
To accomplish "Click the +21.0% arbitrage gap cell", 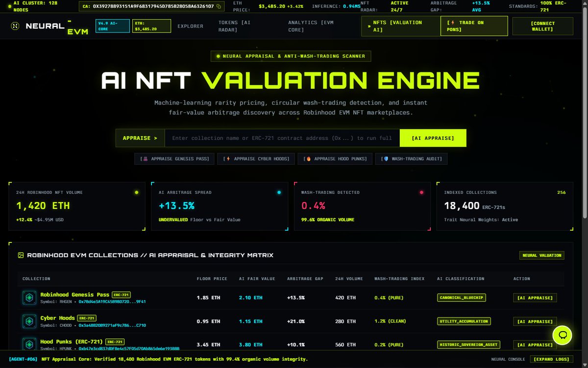I will [x=296, y=321].
